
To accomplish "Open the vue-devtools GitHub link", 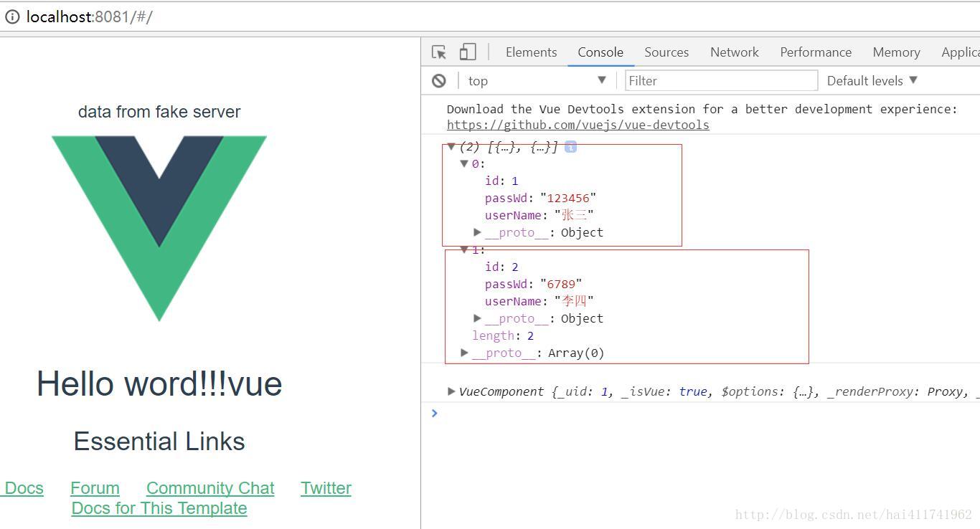I will 578,125.
